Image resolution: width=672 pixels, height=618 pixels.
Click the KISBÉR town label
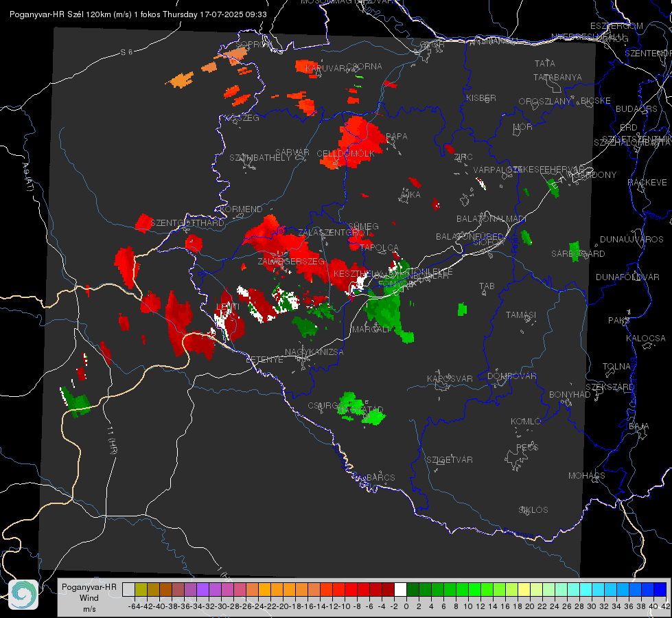(x=481, y=98)
